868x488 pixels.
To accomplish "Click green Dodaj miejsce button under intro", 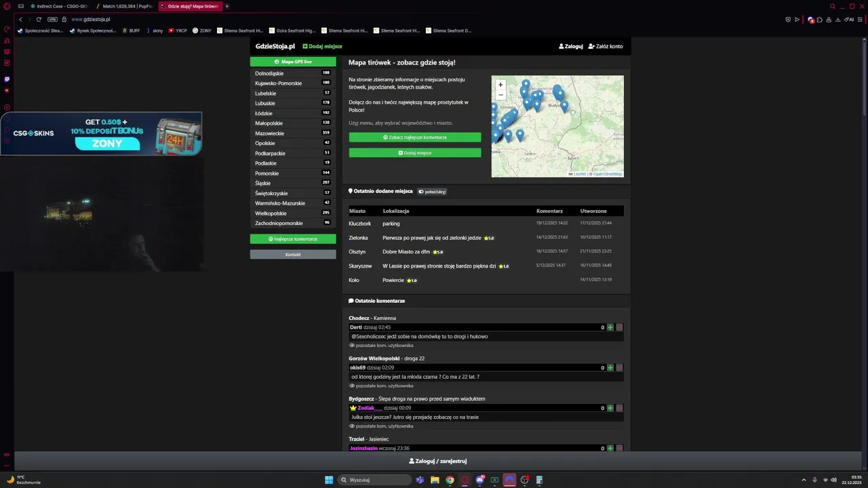I will 415,153.
